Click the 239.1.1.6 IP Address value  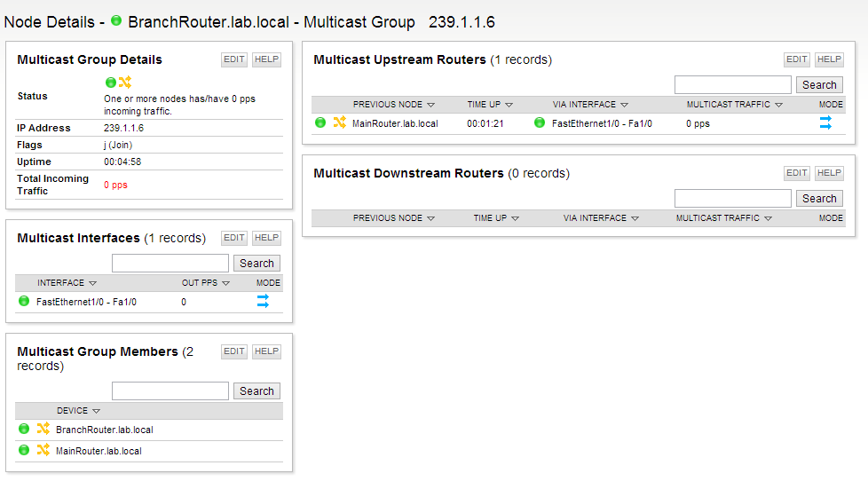pyautogui.click(x=123, y=128)
